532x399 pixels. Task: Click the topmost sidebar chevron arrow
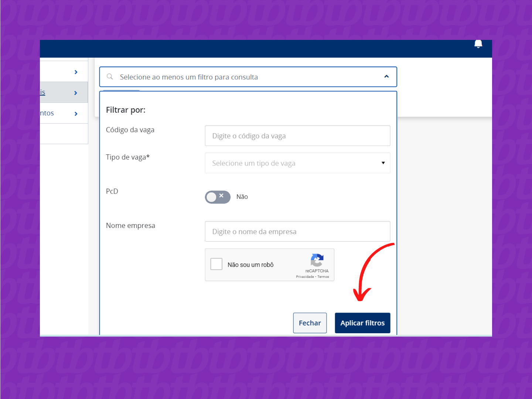[x=76, y=72]
